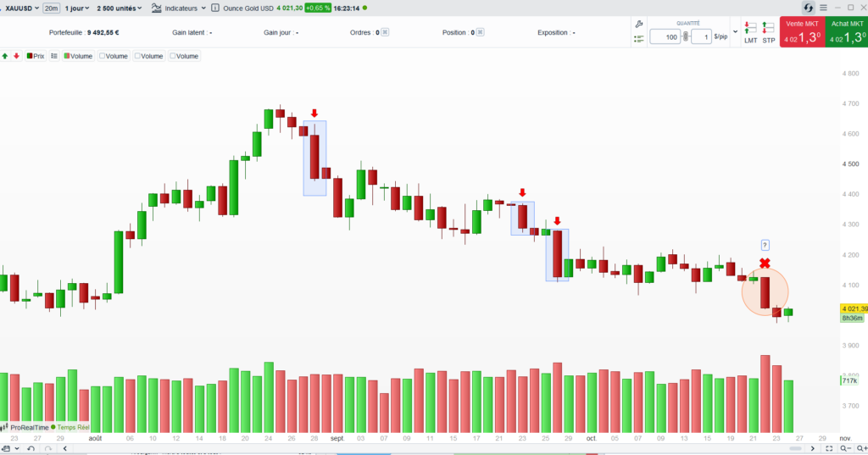Toggle the colored Volume panel button
868x455 pixels.
[x=78, y=56]
